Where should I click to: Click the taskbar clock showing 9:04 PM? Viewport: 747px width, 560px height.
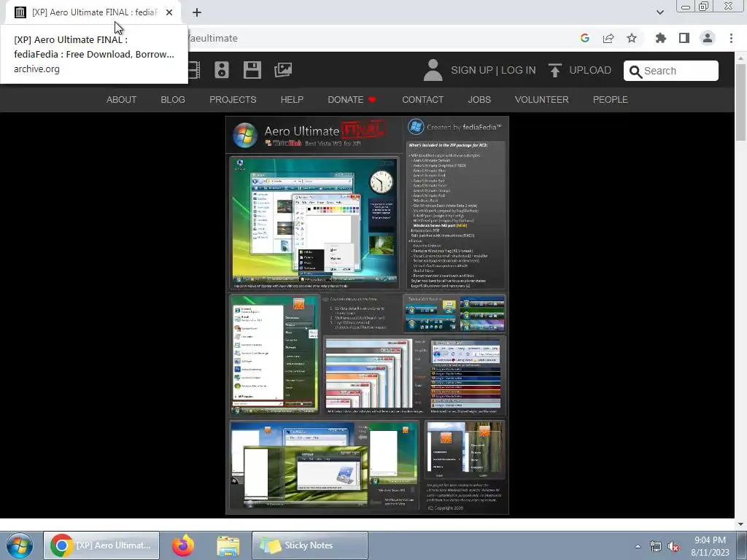[710, 546]
